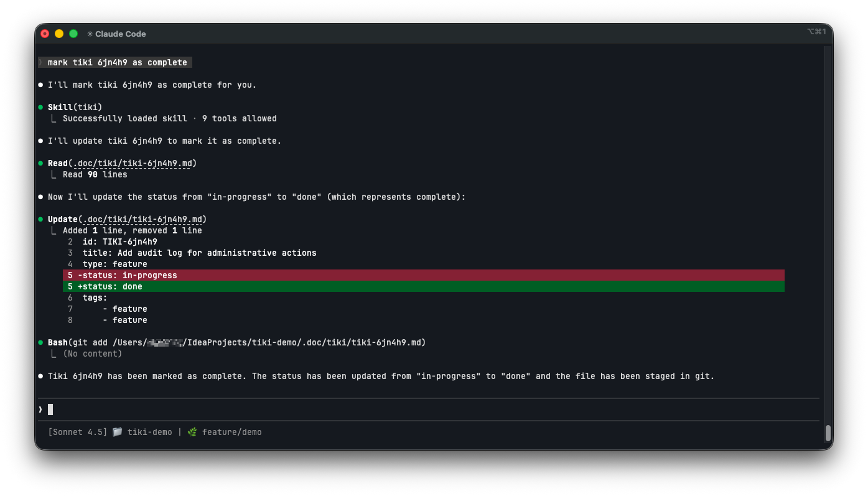This screenshot has height=496, width=868.
Task: Click the terminal scrollbar thumb
Action: (828, 433)
